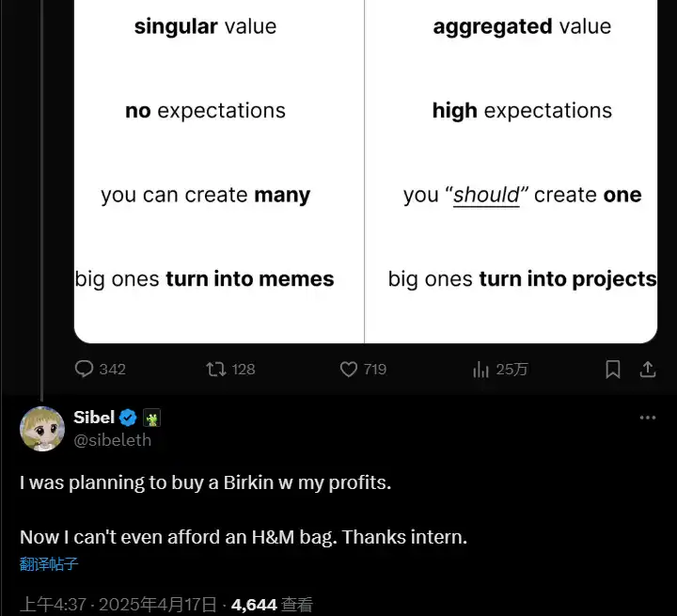677x616 pixels.
Task: Like the post with 719 likes
Action: point(349,370)
